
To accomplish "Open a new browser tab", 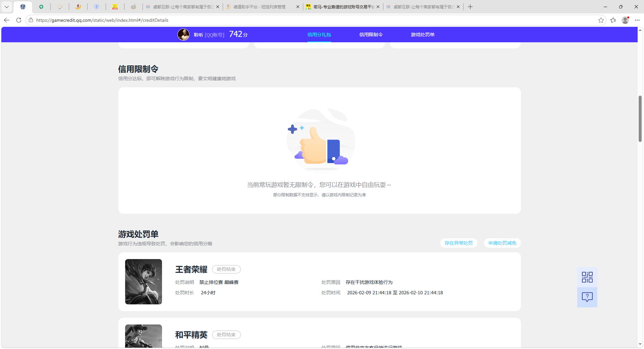I will [470, 7].
